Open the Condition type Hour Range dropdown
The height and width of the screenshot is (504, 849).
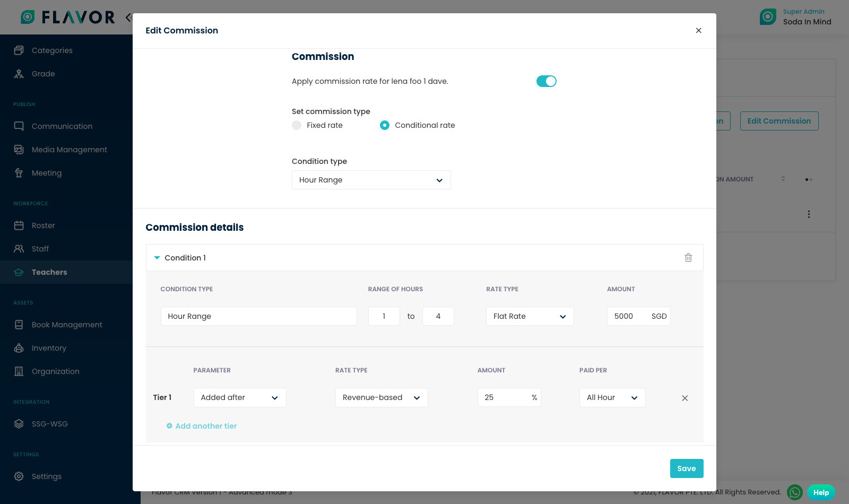click(x=371, y=180)
